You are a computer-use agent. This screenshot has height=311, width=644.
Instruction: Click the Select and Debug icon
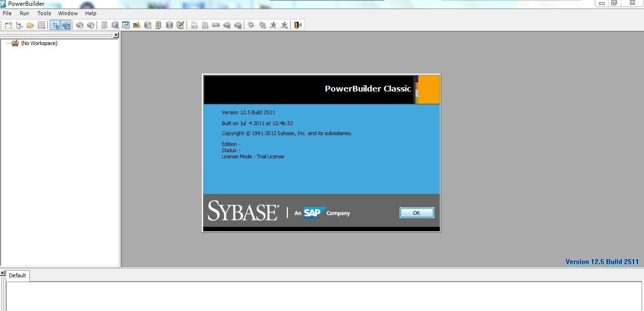coord(262,25)
